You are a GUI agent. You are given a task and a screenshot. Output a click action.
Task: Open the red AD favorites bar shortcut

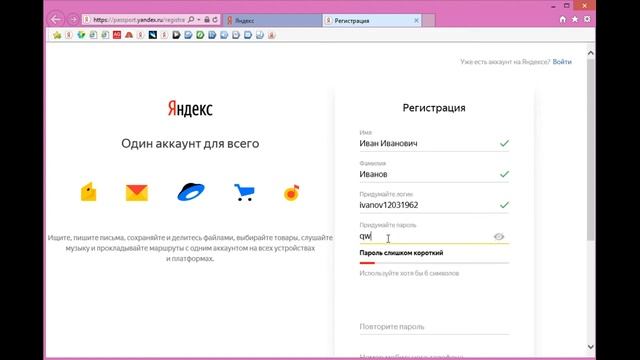(117, 35)
